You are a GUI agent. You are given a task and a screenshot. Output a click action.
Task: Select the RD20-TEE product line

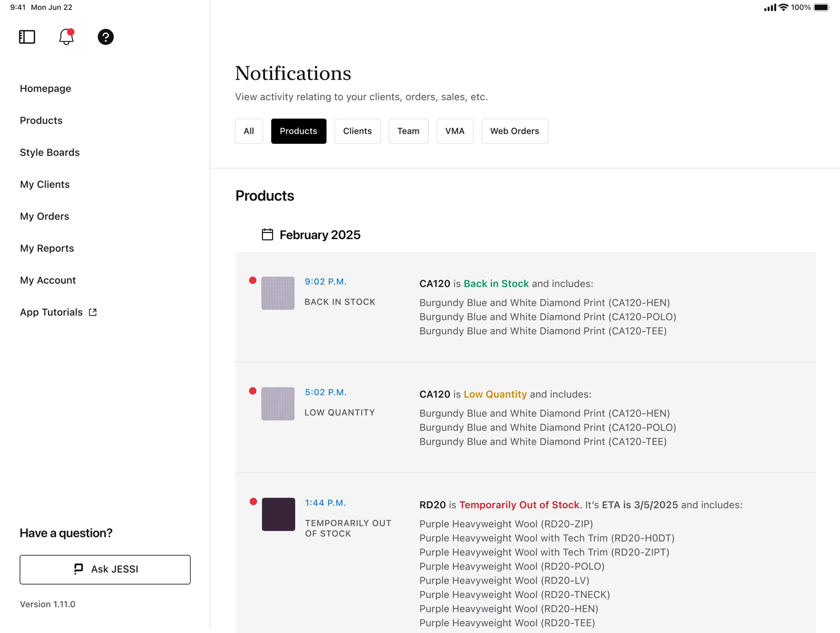coord(507,623)
